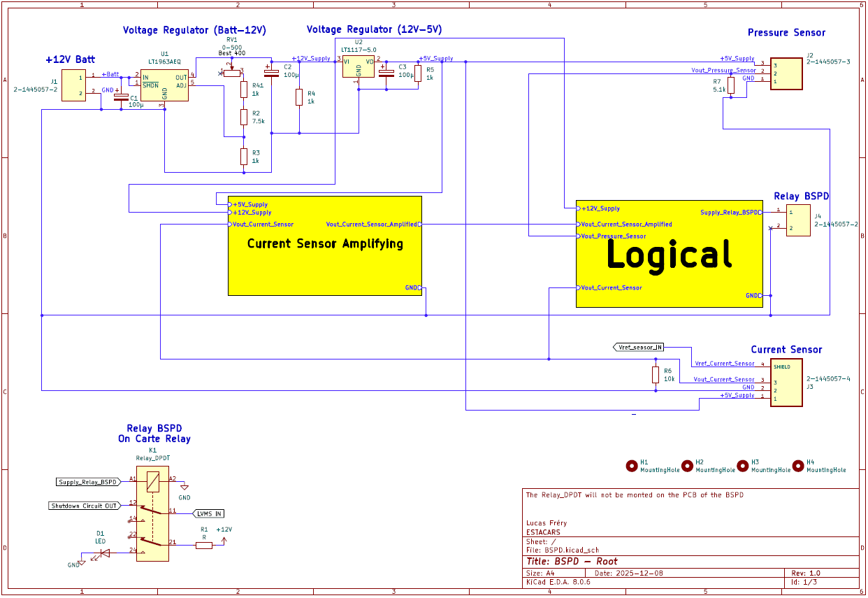Select the J4 relay connector symbol
The height and width of the screenshot is (598, 868).
pyautogui.click(x=798, y=220)
